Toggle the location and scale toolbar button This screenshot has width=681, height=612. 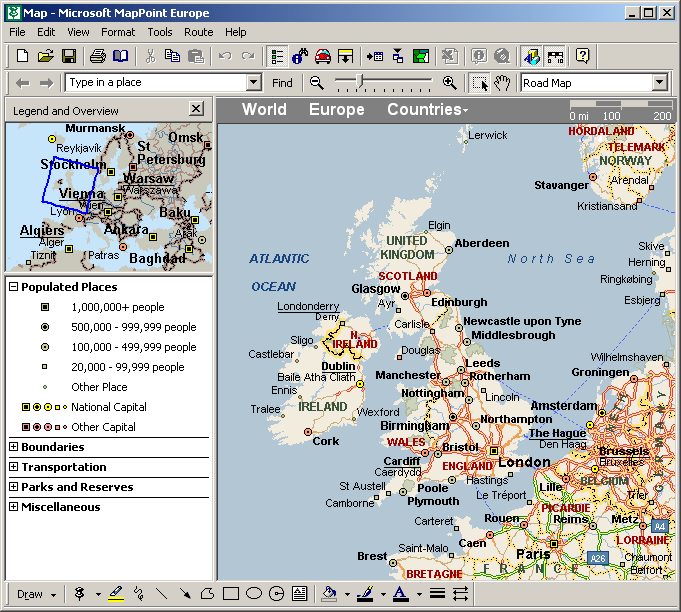555,56
